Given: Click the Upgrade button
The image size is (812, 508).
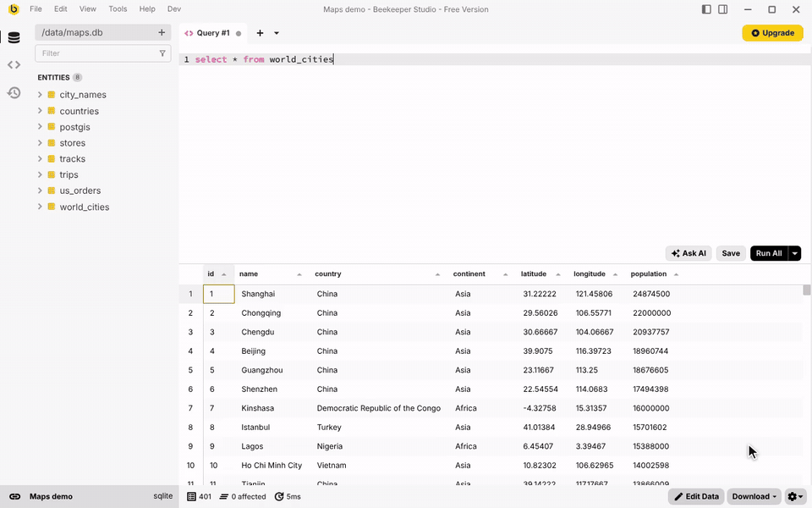Looking at the screenshot, I should click(x=772, y=33).
